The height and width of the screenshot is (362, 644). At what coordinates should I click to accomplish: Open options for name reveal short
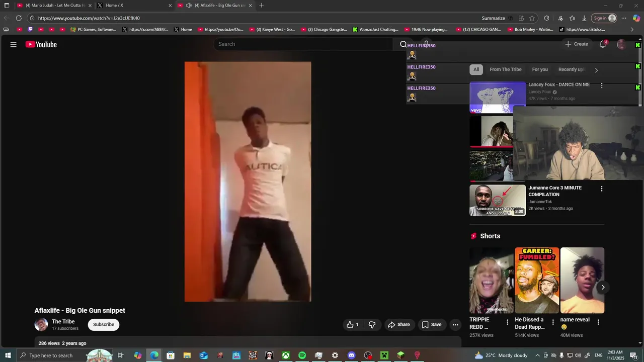click(x=598, y=322)
